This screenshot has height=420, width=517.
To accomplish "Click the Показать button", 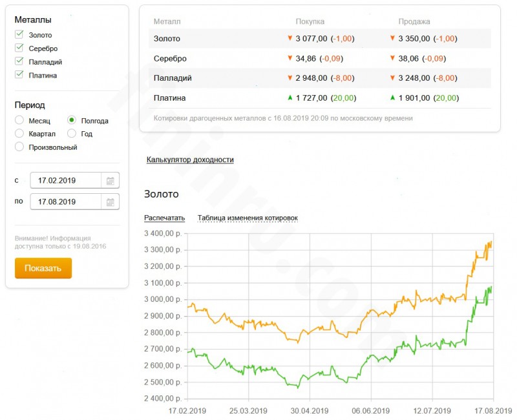I will tap(43, 268).
